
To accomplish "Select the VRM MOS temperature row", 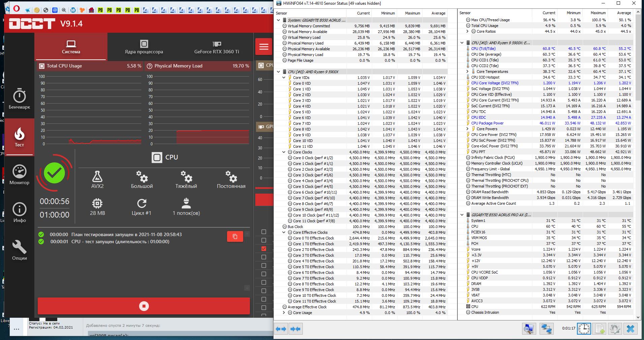I will (546, 238).
